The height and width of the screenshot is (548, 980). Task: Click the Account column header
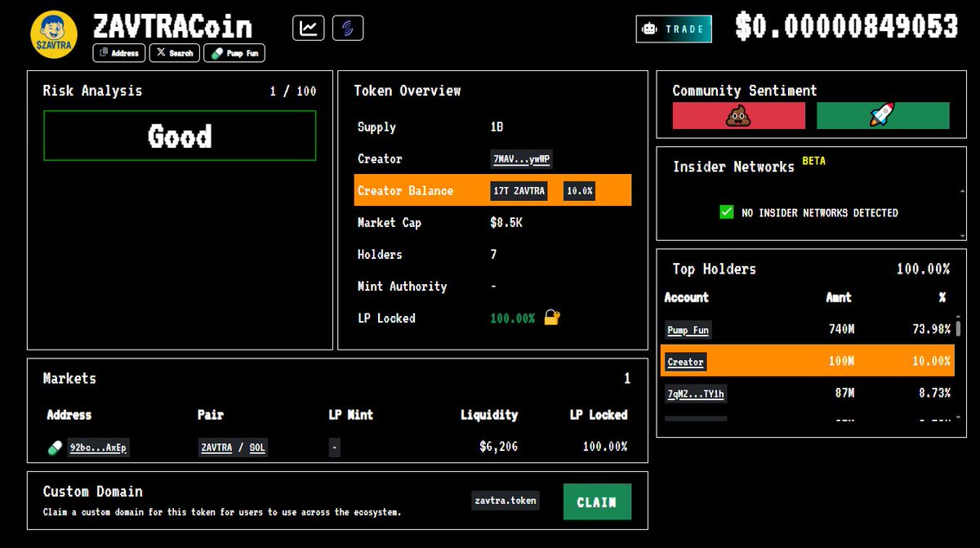tap(686, 297)
